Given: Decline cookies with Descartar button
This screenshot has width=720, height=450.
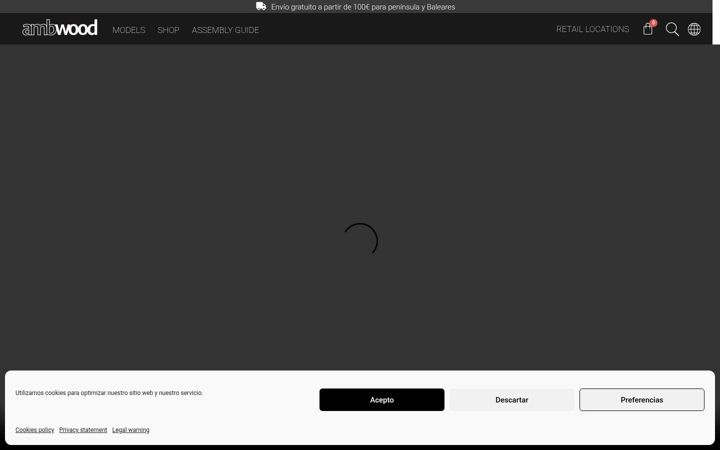Looking at the screenshot, I should pyautogui.click(x=512, y=399).
